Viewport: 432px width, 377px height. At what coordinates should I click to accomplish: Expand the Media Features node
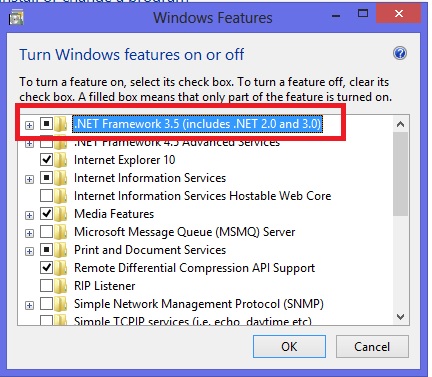(x=29, y=215)
